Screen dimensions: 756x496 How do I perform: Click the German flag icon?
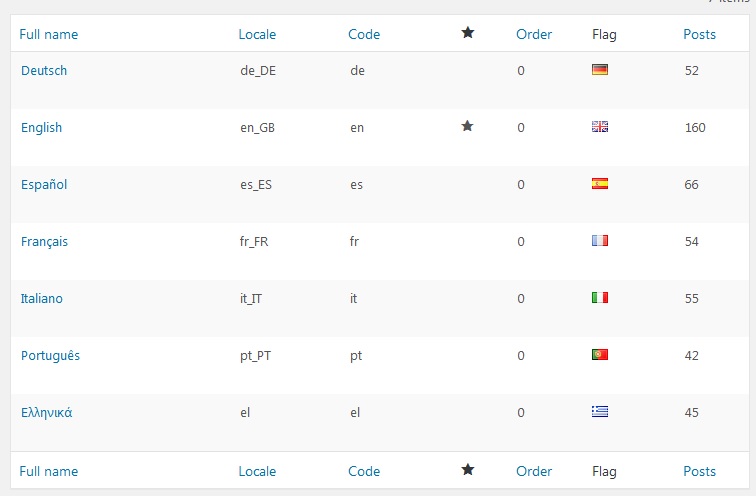click(x=600, y=70)
